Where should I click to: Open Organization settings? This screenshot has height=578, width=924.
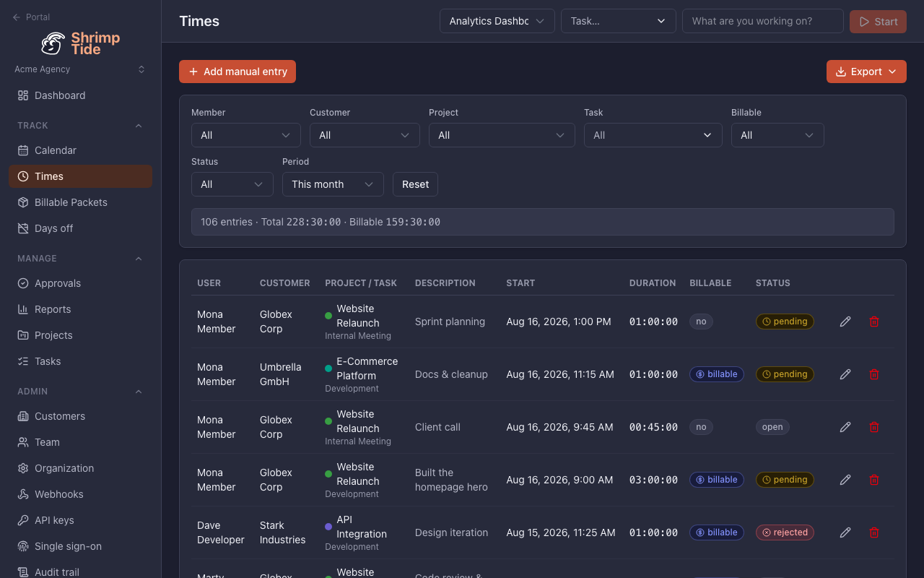pos(80,468)
